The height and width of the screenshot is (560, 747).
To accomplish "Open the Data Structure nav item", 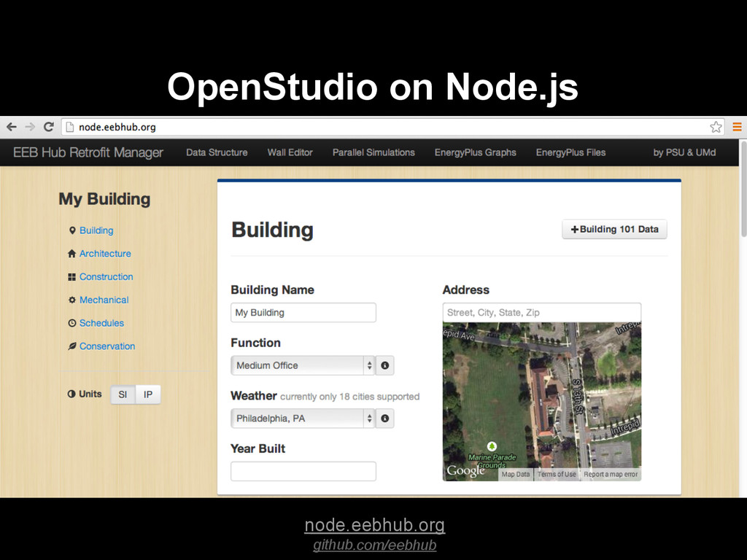I will point(217,152).
